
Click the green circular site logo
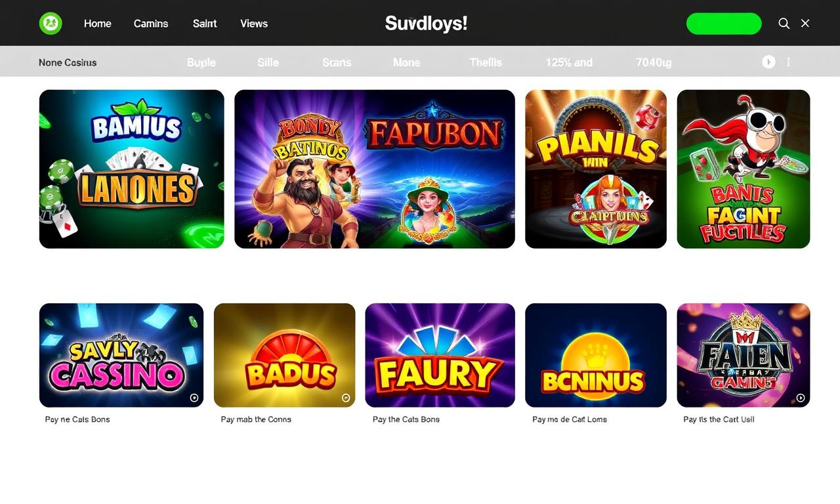[51, 24]
